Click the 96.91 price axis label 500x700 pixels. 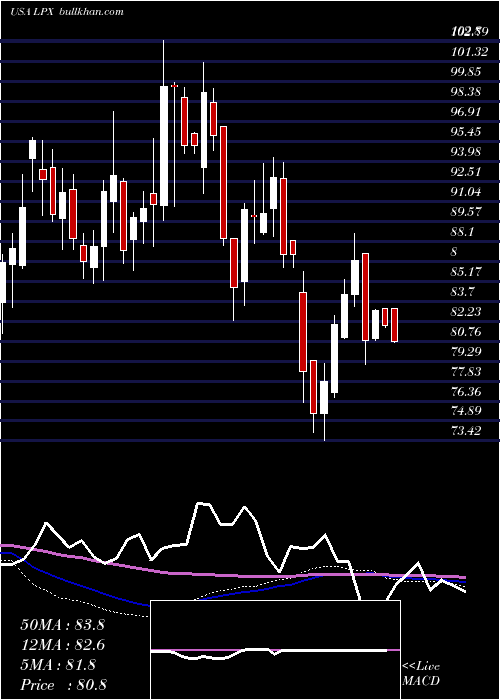point(466,112)
